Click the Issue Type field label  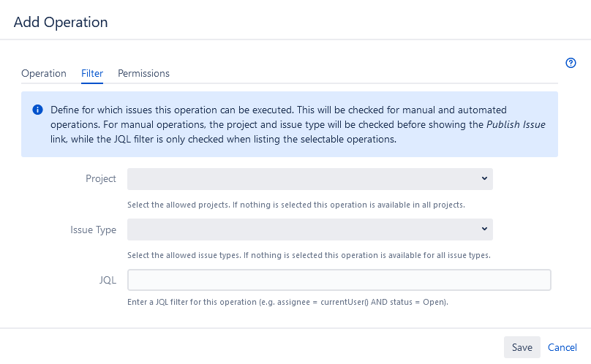[93, 230]
